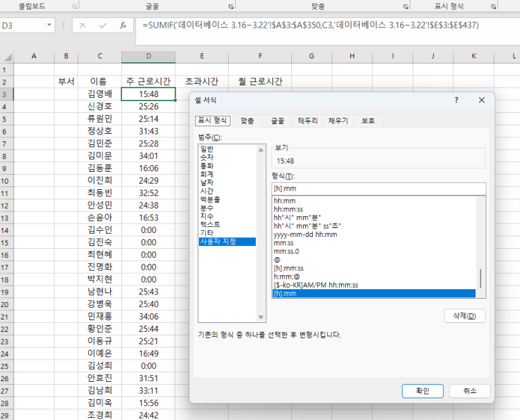Click the 삭제 button
Viewport: 520px width, 420px height.
465,316
